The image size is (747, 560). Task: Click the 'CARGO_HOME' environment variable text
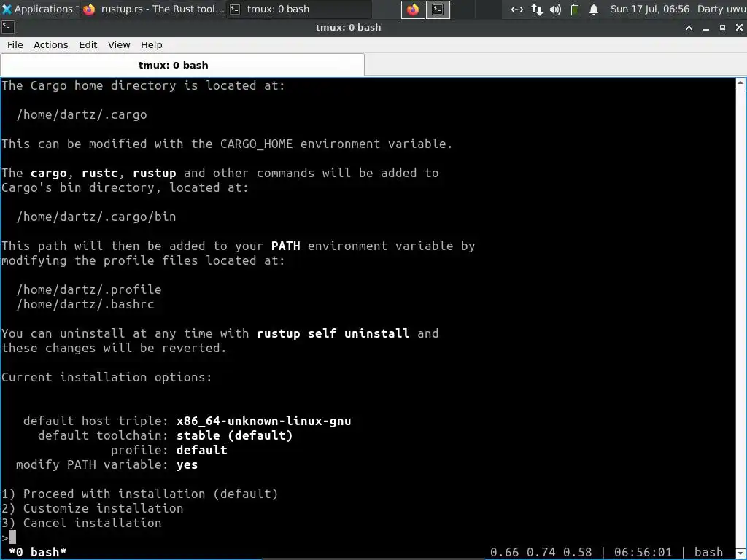pyautogui.click(x=256, y=144)
